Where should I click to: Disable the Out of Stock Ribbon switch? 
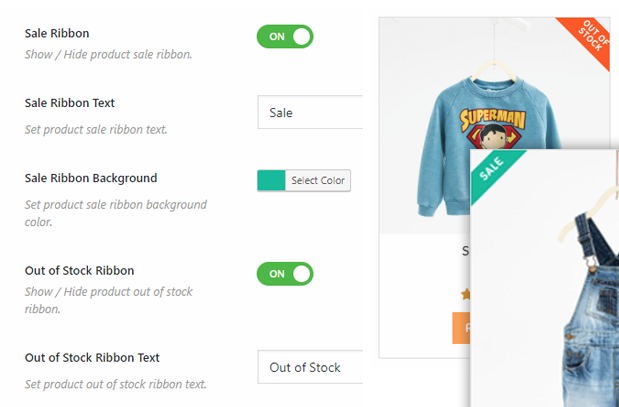pos(285,274)
